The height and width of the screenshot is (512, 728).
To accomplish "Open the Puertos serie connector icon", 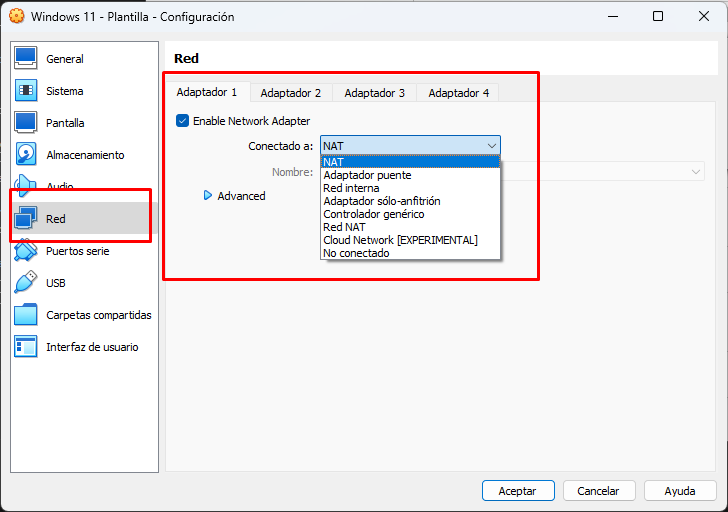I will tap(26, 251).
